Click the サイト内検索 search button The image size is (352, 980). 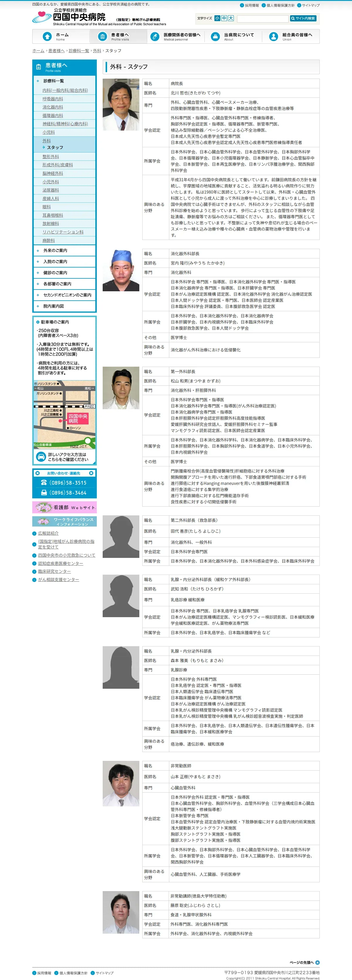pyautogui.click(x=303, y=18)
